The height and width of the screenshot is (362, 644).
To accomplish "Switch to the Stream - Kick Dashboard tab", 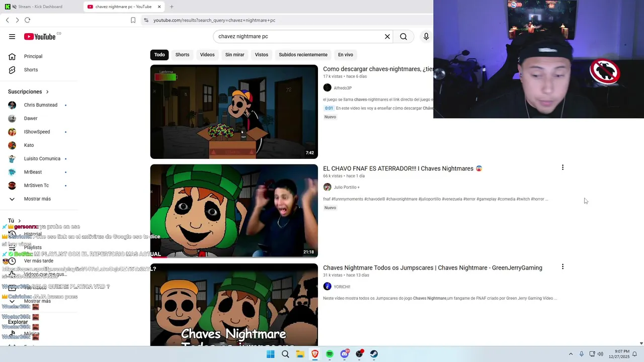I will [x=40, y=7].
